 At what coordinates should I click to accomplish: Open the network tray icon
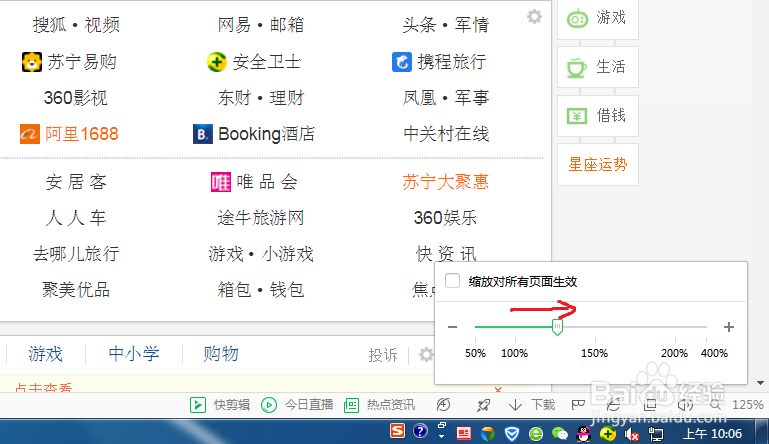pos(656,434)
